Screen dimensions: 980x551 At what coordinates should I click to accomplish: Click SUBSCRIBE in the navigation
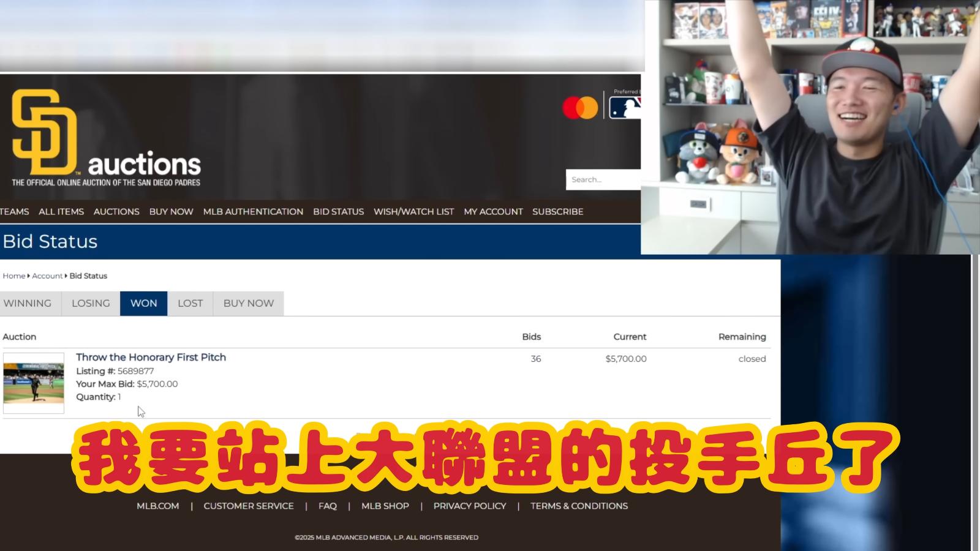558,211
